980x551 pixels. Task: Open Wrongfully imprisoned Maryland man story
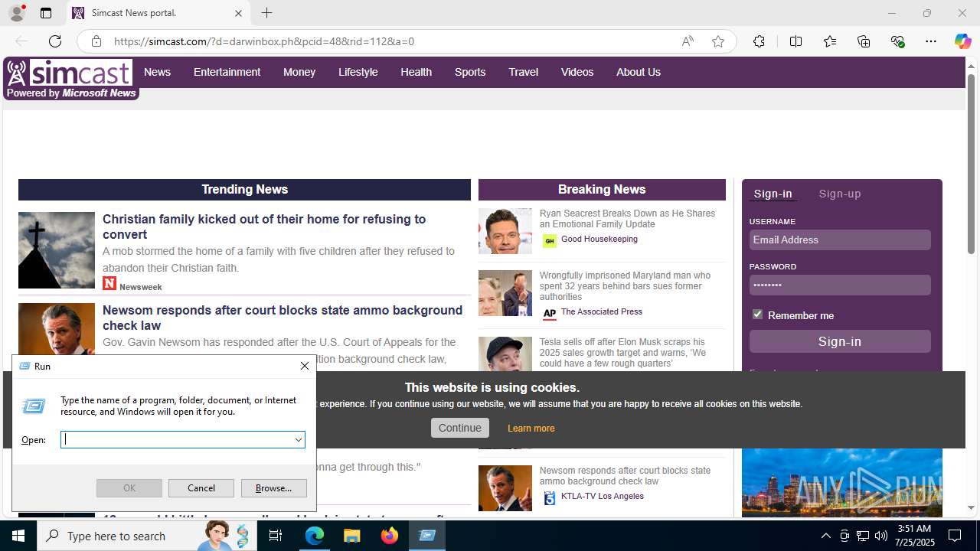(625, 286)
